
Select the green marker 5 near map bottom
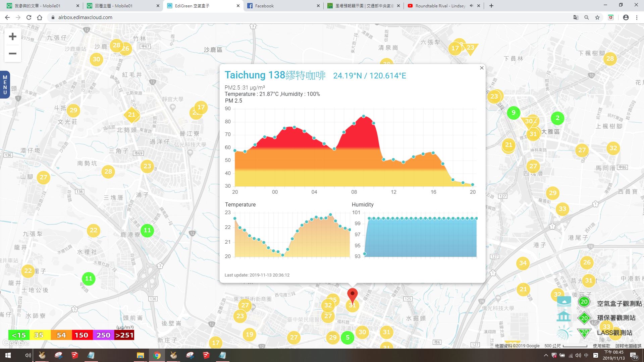[347, 338]
